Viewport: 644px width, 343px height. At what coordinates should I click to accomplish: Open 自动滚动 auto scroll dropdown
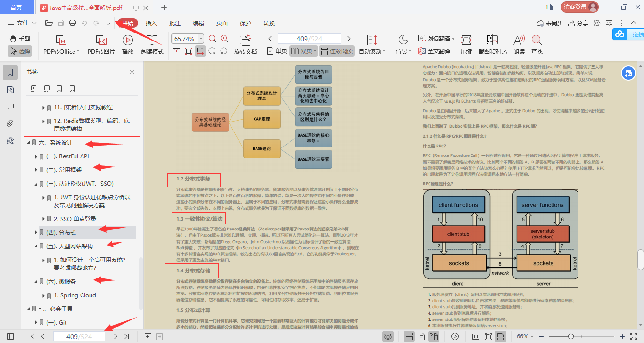[372, 45]
